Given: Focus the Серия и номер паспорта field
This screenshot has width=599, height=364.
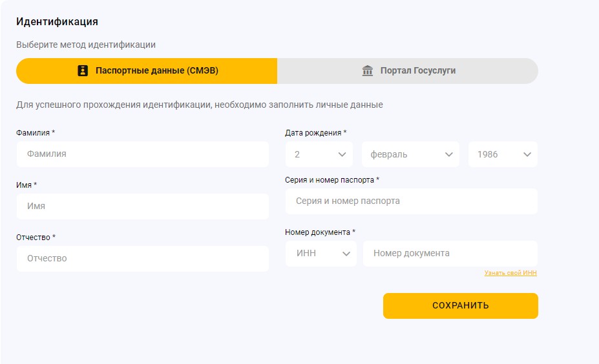Looking at the screenshot, I should [x=412, y=201].
